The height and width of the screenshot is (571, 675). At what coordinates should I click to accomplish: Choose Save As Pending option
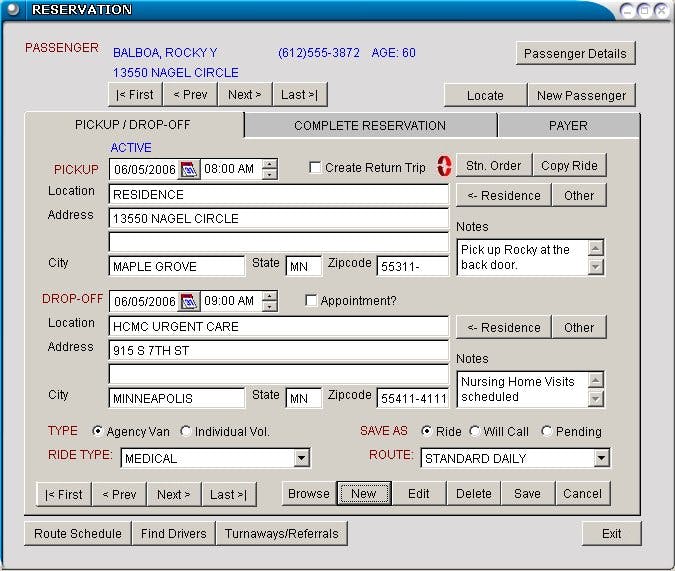pyautogui.click(x=546, y=431)
